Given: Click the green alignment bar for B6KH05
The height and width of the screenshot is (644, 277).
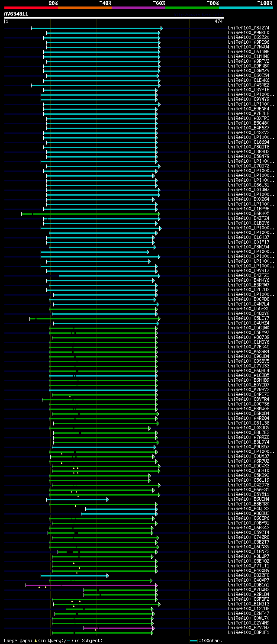Looking at the screenshot, I should [90, 214].
